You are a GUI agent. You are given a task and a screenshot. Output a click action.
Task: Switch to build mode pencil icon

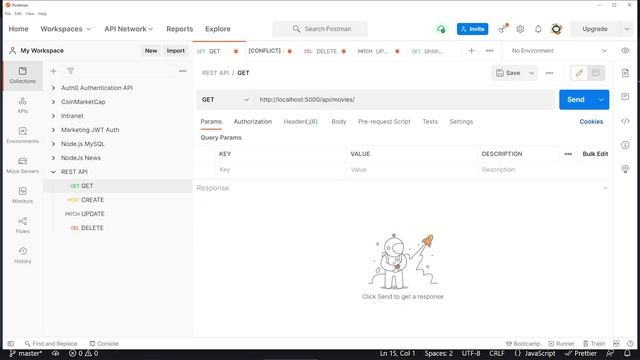pos(579,73)
